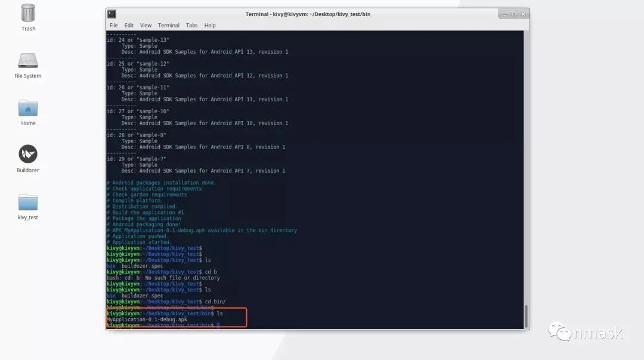Open the Home desktop icon

[x=27, y=109]
